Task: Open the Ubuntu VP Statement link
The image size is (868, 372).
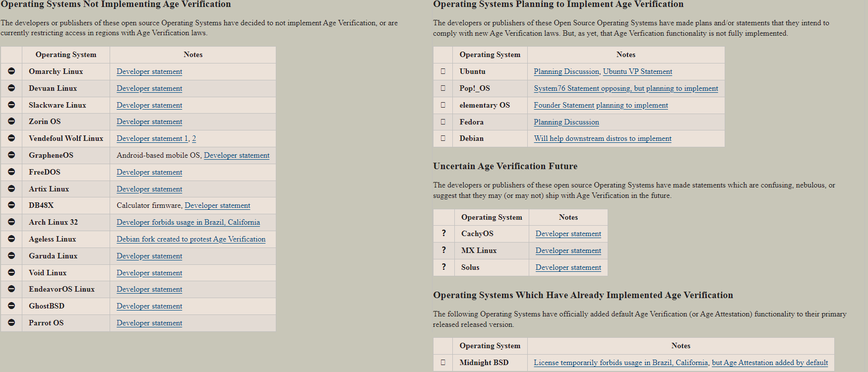Action: 637,71
